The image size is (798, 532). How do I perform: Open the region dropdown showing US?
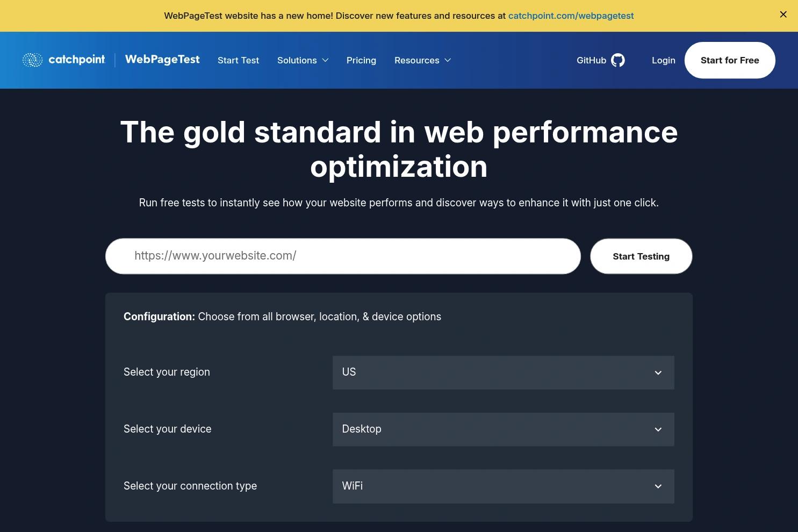(503, 372)
